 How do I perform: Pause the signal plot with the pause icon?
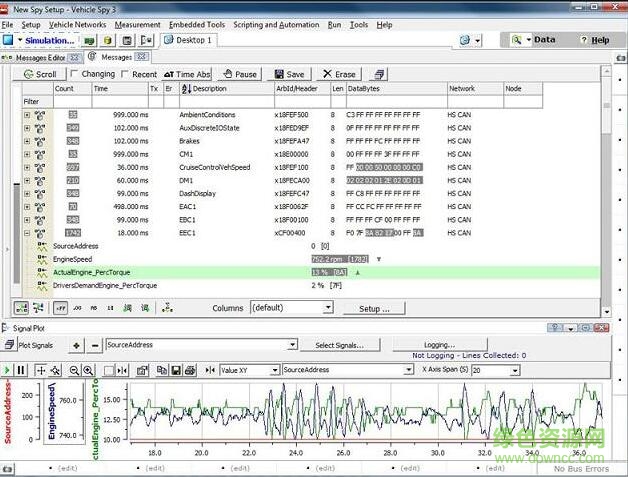pyautogui.click(x=21, y=370)
